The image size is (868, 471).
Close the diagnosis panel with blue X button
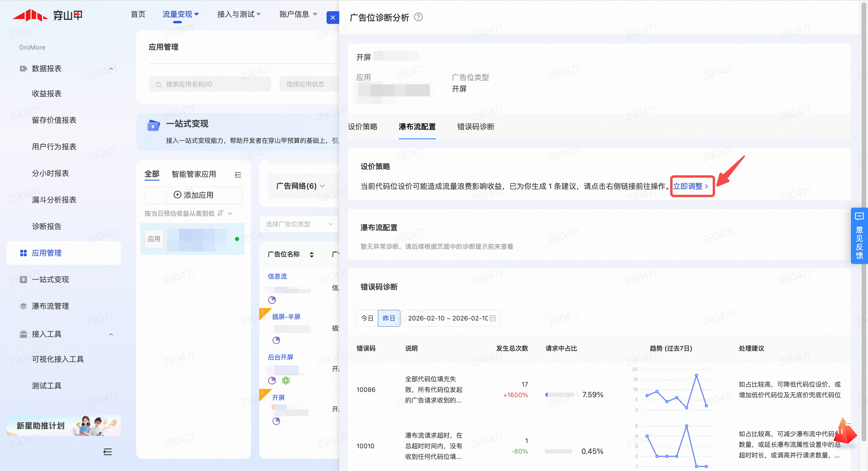coord(332,17)
